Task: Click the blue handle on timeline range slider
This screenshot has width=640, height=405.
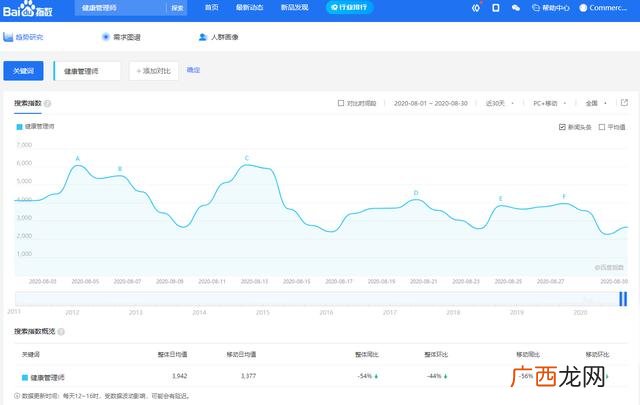Action: [623, 299]
